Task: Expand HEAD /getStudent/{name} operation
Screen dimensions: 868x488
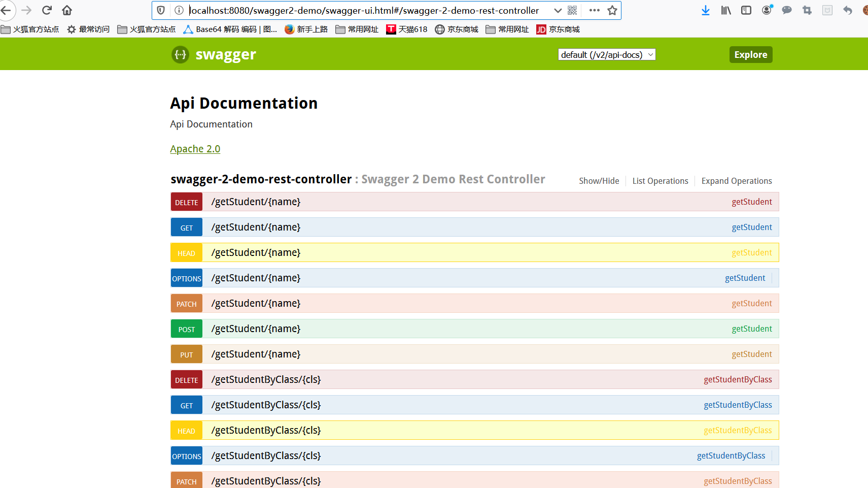Action: click(x=475, y=252)
